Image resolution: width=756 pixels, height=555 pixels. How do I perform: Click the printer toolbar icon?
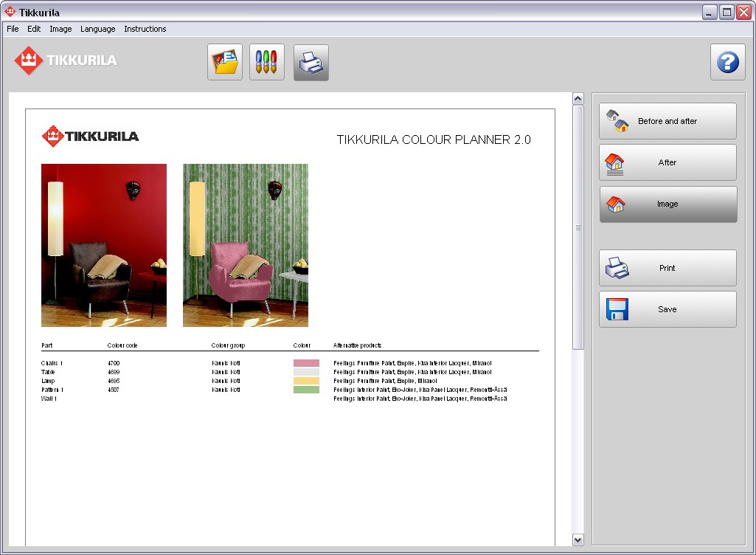pos(311,62)
